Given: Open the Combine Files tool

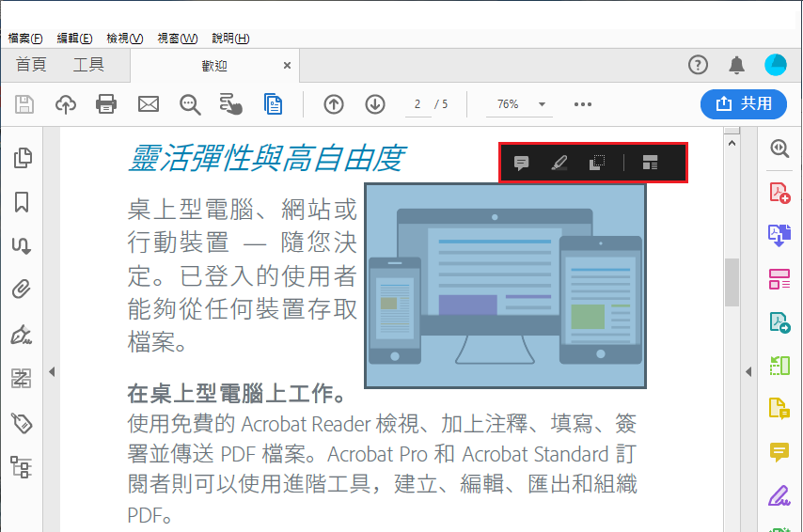Looking at the screenshot, I should pos(779,236).
